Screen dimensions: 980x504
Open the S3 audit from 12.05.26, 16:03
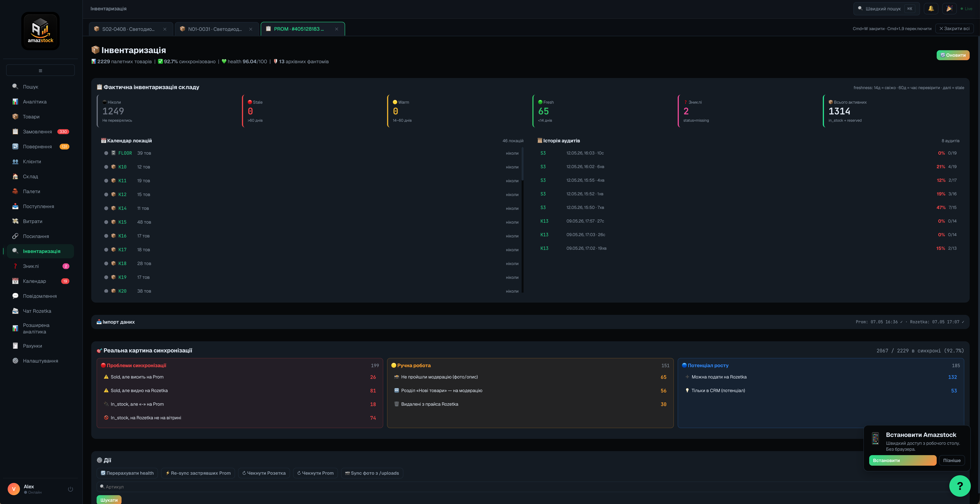[748, 153]
